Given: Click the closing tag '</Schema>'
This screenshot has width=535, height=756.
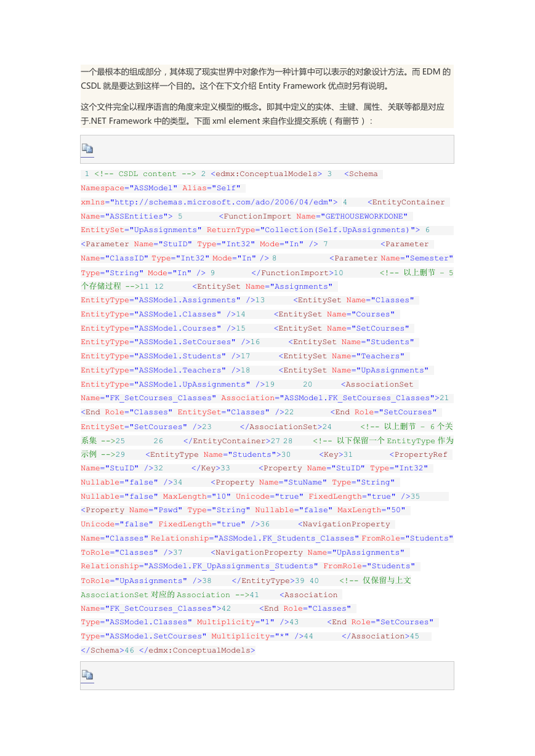Looking at the screenshot, I should 102,651.
